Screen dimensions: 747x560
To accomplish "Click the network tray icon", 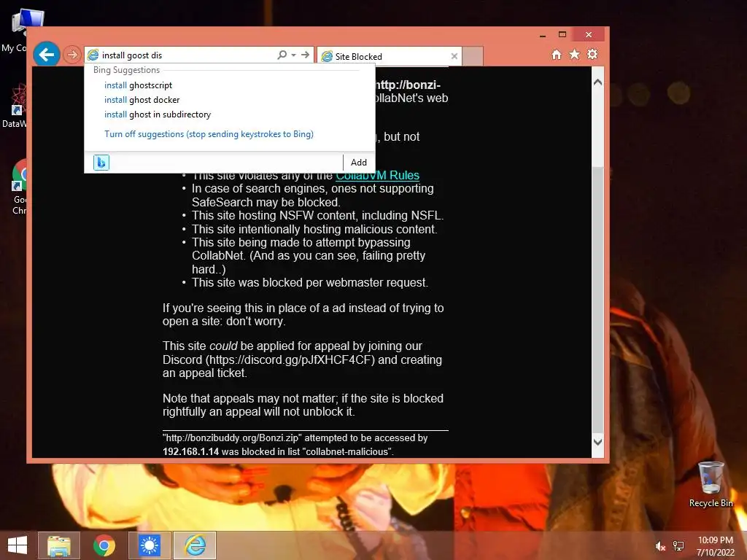I will pyautogui.click(x=678, y=546).
